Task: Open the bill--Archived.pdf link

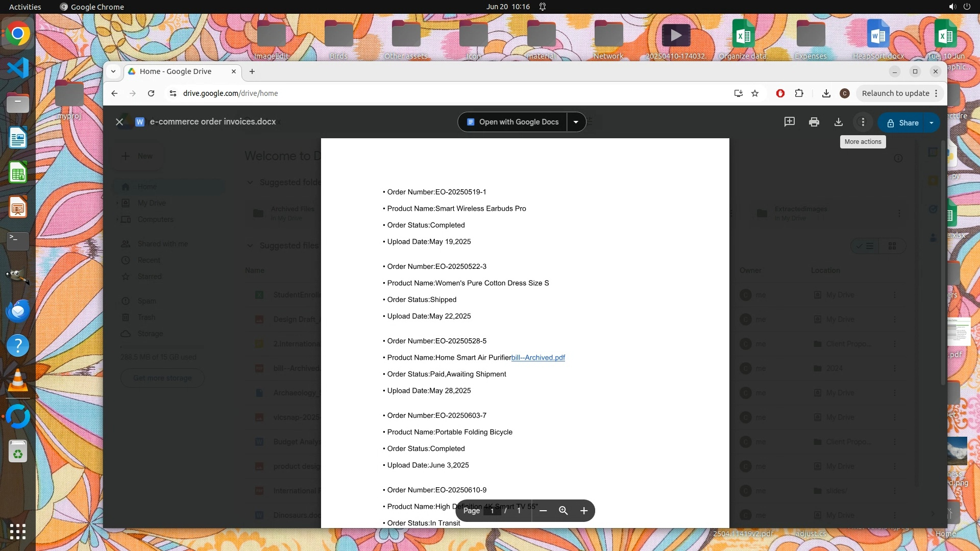Action: 538,358
